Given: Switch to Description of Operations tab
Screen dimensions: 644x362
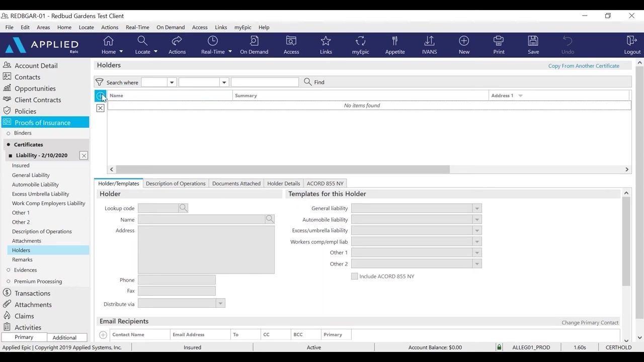Looking at the screenshot, I should [x=176, y=184].
